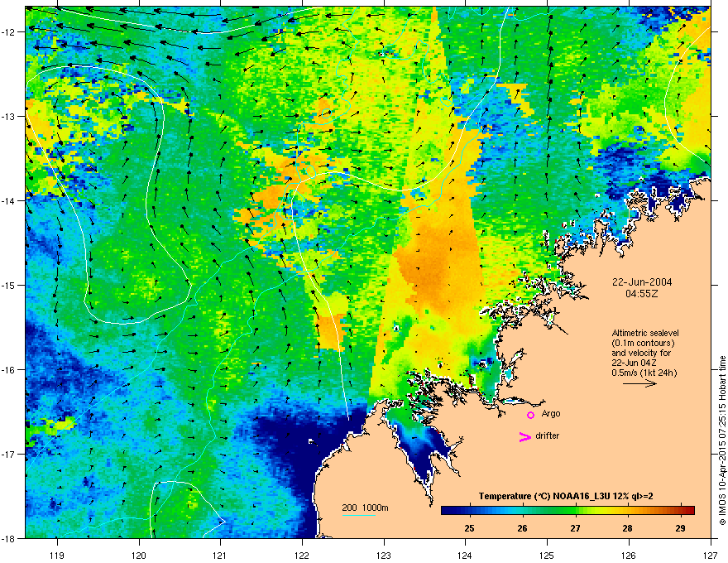Click the '0.5m/s (1kt 24h)' label
The image size is (728, 563).
point(644,373)
